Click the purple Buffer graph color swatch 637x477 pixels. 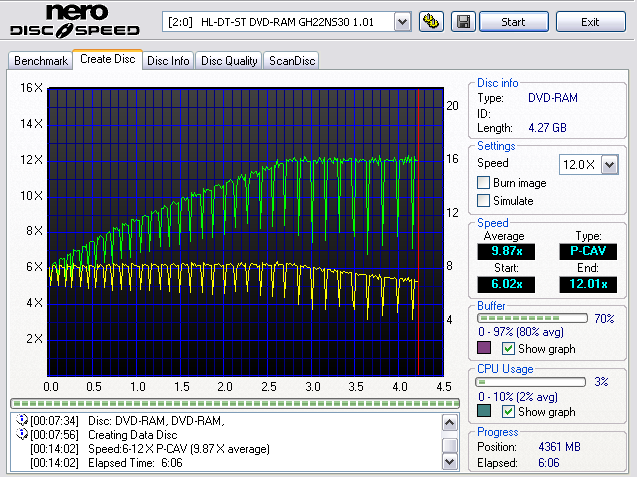coord(485,348)
